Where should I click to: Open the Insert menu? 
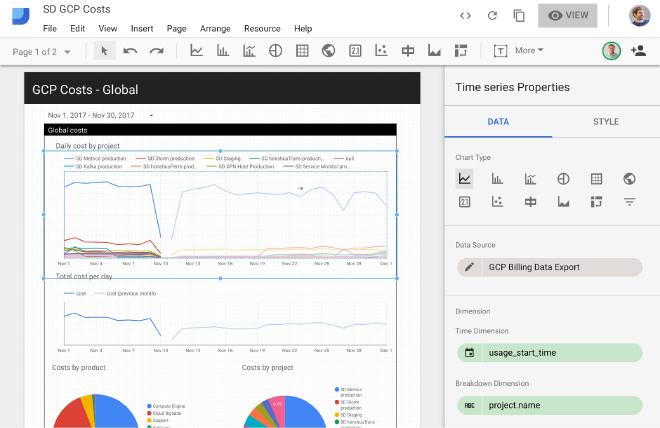(x=142, y=29)
